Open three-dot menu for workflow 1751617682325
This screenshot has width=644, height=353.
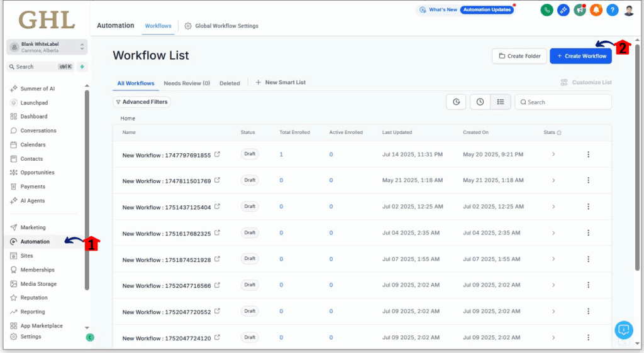[x=588, y=233]
